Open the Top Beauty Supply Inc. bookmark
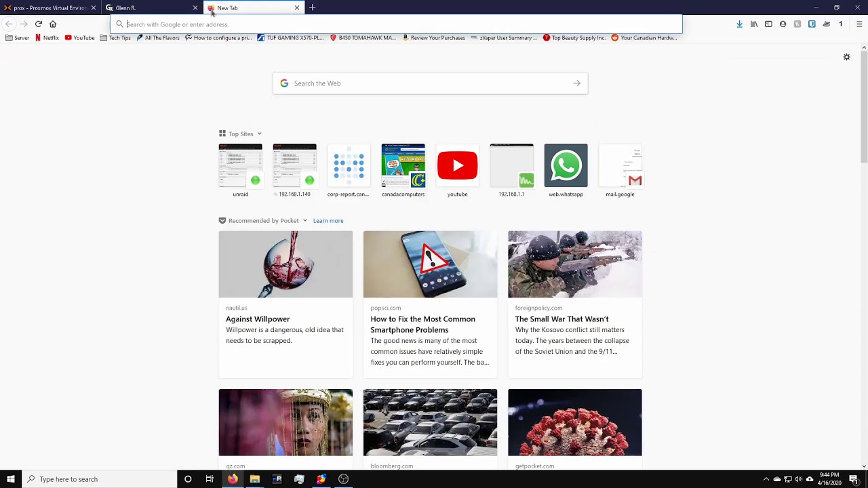The width and height of the screenshot is (868, 488). [x=574, y=38]
